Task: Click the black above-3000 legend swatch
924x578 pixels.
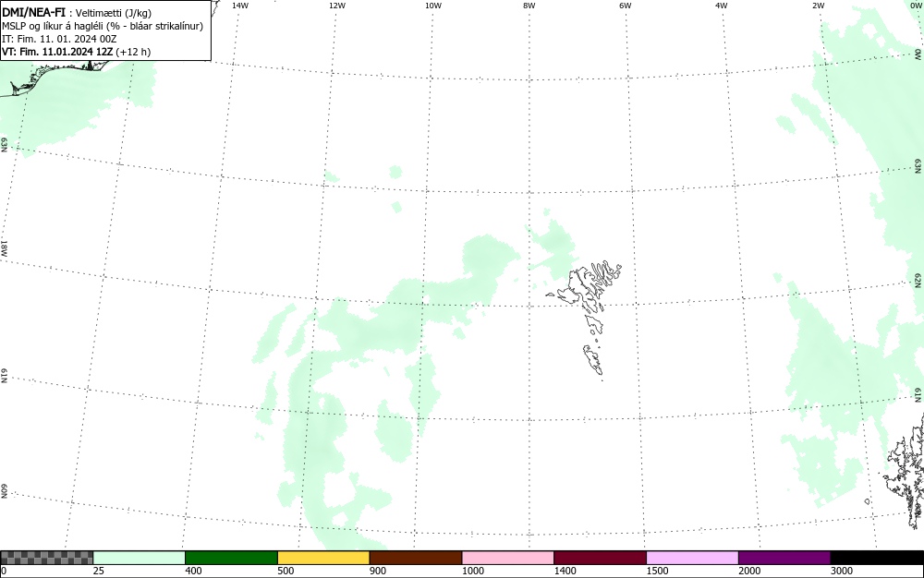Action: coord(877,558)
